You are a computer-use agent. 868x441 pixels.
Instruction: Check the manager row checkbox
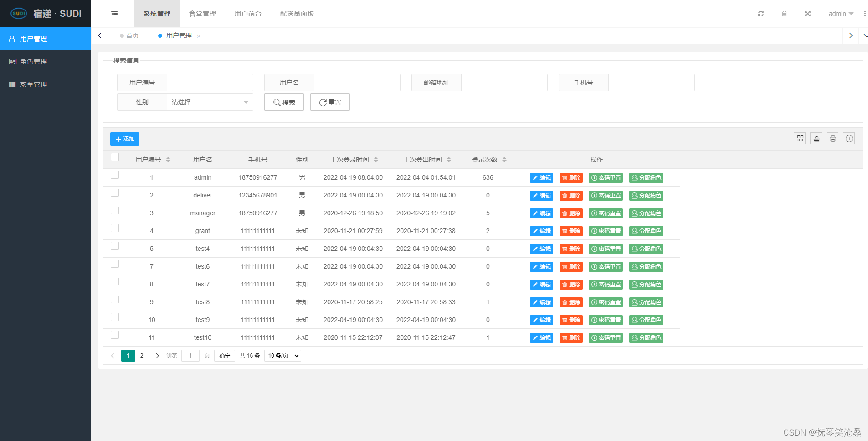pyautogui.click(x=115, y=210)
